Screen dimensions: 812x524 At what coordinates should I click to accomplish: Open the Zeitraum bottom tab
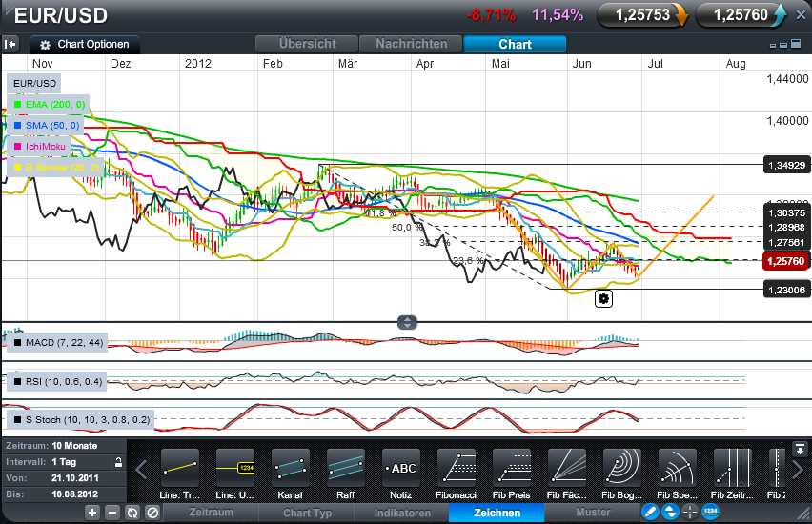tap(211, 513)
